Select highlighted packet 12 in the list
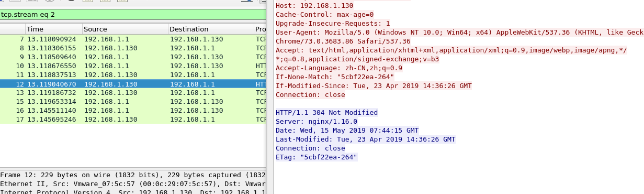644x194 pixels. (133, 84)
